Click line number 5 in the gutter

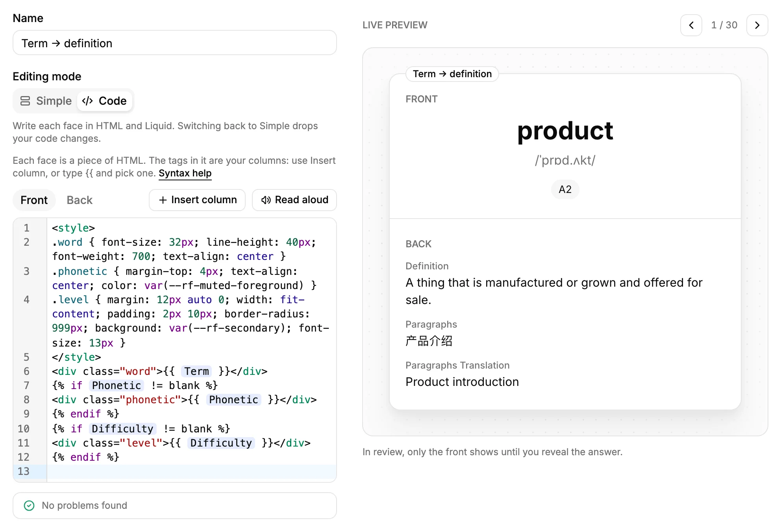(x=26, y=357)
